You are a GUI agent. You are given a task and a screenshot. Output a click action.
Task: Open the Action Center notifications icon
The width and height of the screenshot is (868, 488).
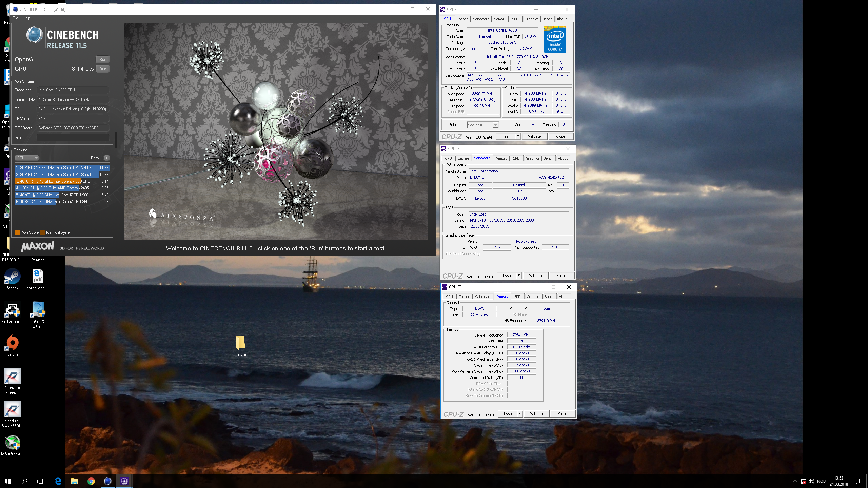(x=857, y=481)
